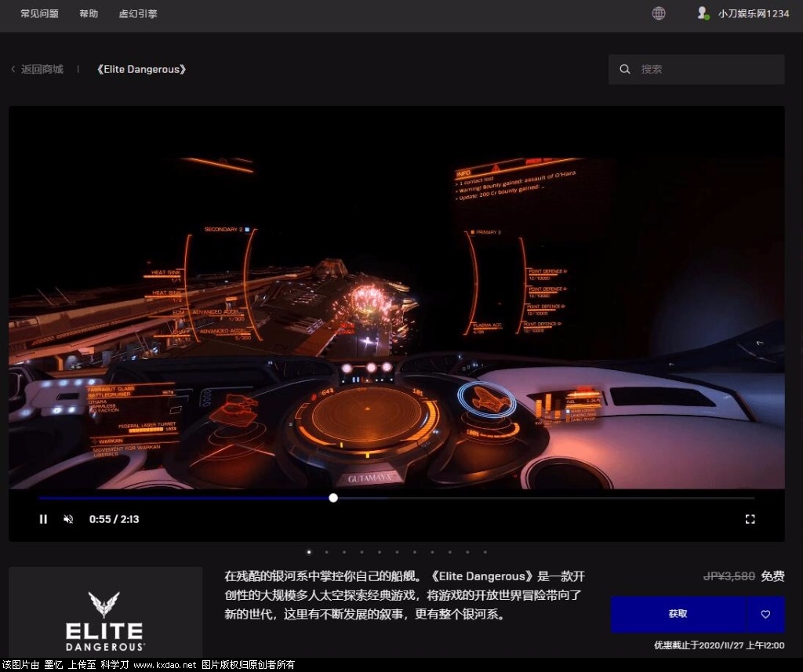This screenshot has width=803, height=672.
Task: Open the user account profile icon
Action: click(703, 13)
